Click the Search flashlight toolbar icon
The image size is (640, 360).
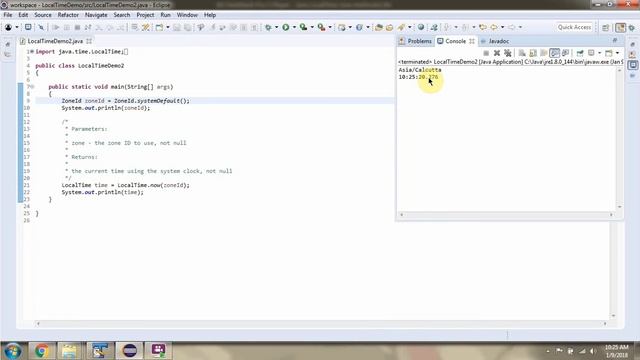coord(401,27)
